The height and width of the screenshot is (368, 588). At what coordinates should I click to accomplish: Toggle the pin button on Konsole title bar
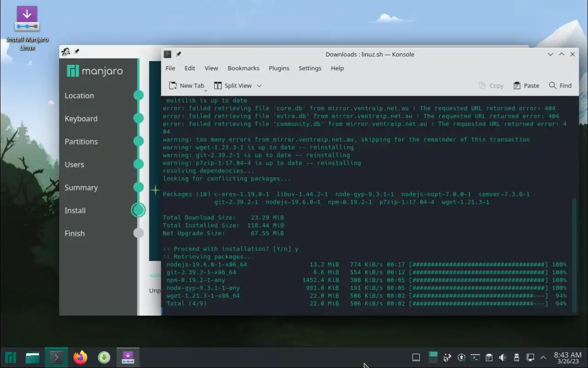179,54
